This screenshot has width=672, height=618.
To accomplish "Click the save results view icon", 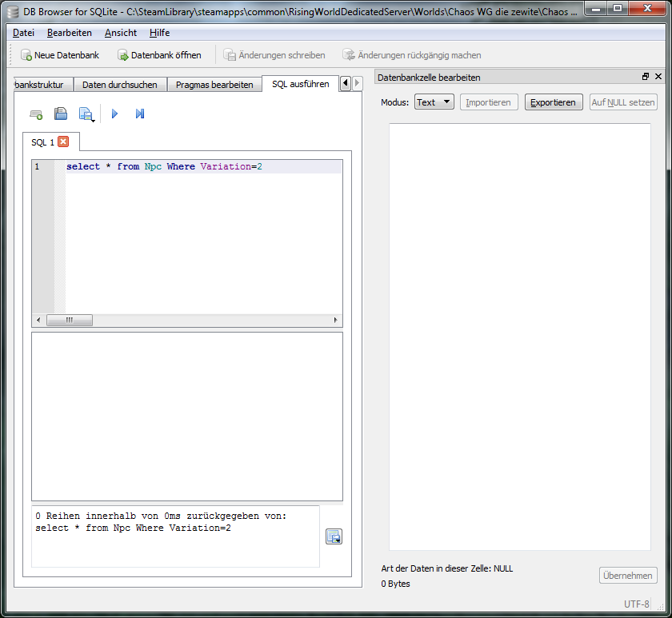I will pyautogui.click(x=334, y=536).
